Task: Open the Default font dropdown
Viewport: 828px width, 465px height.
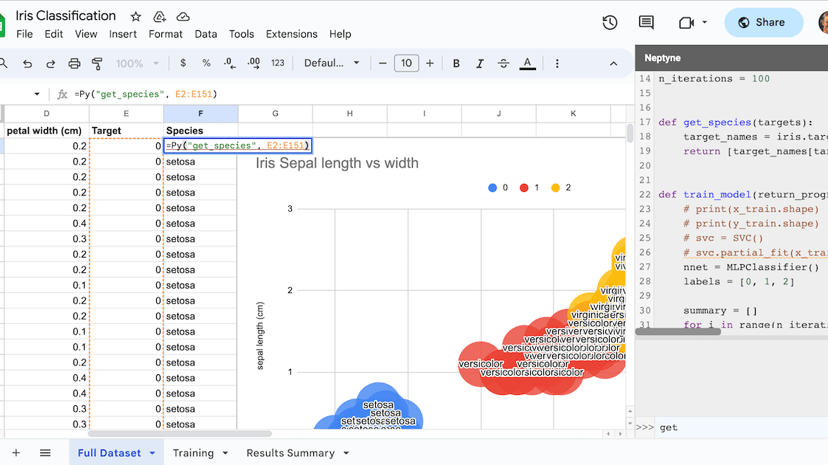Action: tap(332, 63)
